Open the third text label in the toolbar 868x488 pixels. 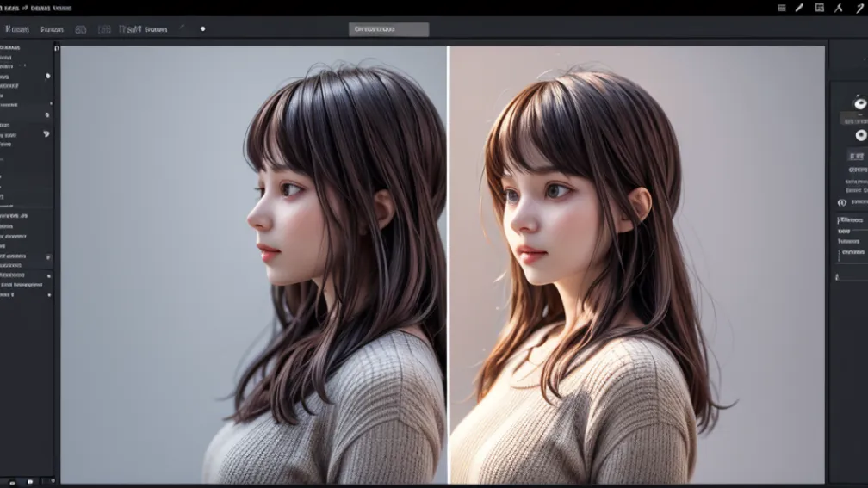click(x=143, y=29)
